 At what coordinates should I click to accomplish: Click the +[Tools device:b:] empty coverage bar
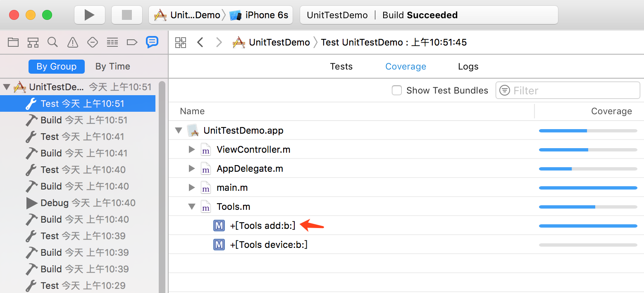pyautogui.click(x=588, y=245)
